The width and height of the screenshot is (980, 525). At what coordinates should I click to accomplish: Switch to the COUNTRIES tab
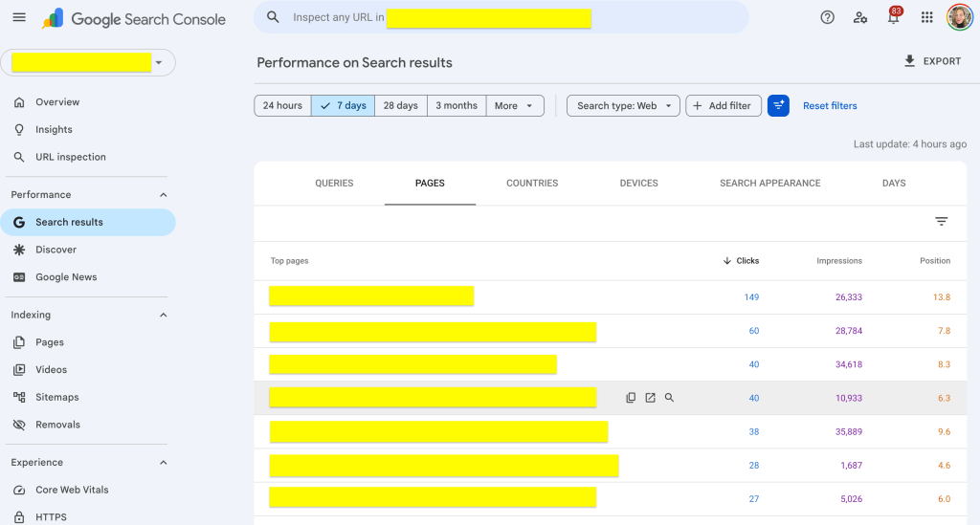[x=532, y=183]
